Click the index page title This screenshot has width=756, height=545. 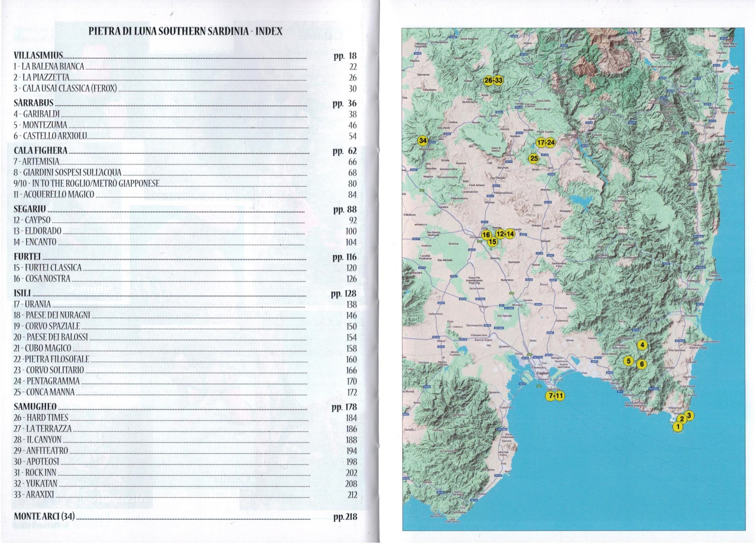[x=185, y=31]
